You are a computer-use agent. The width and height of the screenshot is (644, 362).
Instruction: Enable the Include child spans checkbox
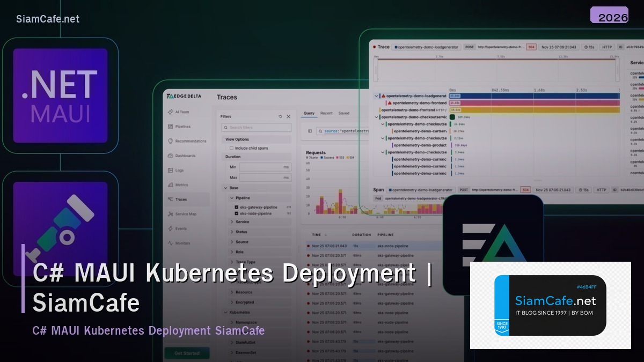(x=232, y=149)
